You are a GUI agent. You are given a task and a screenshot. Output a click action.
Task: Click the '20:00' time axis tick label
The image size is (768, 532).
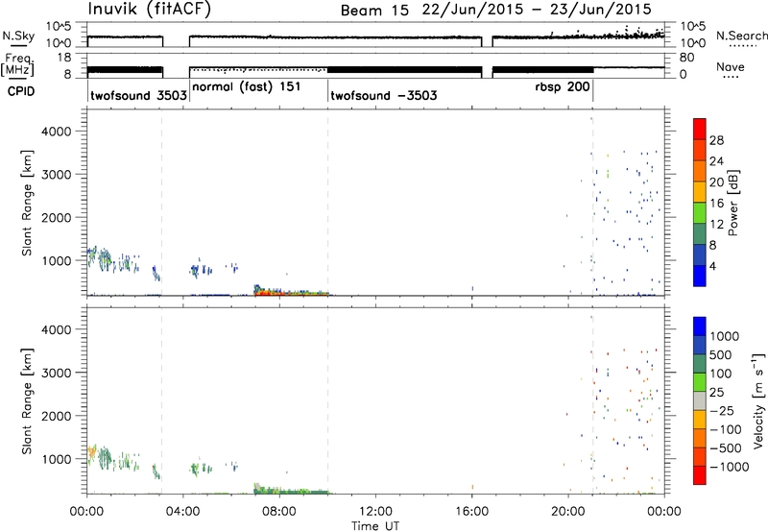pos(568,512)
